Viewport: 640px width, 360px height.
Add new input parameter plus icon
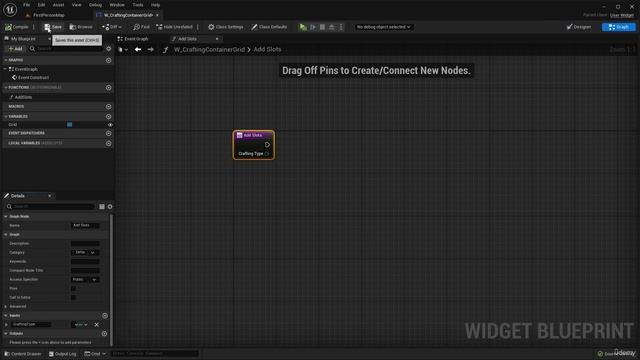105,316
